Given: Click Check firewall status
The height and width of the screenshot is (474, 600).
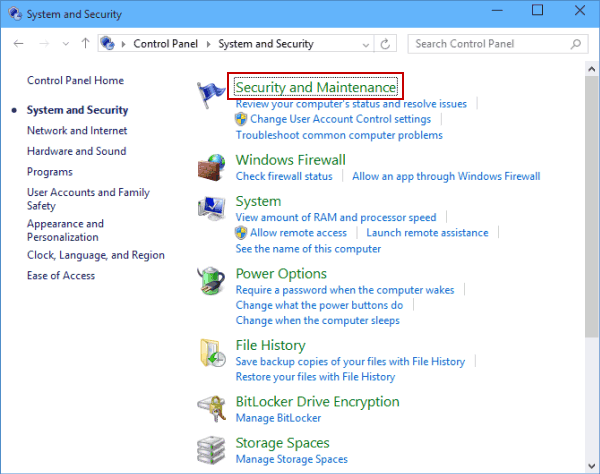Looking at the screenshot, I should 284,176.
